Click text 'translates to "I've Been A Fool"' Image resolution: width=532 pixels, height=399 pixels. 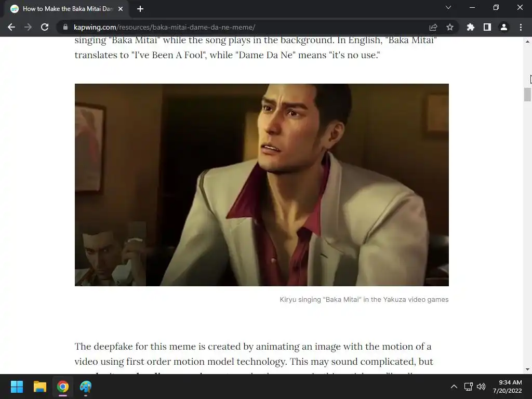click(140, 55)
